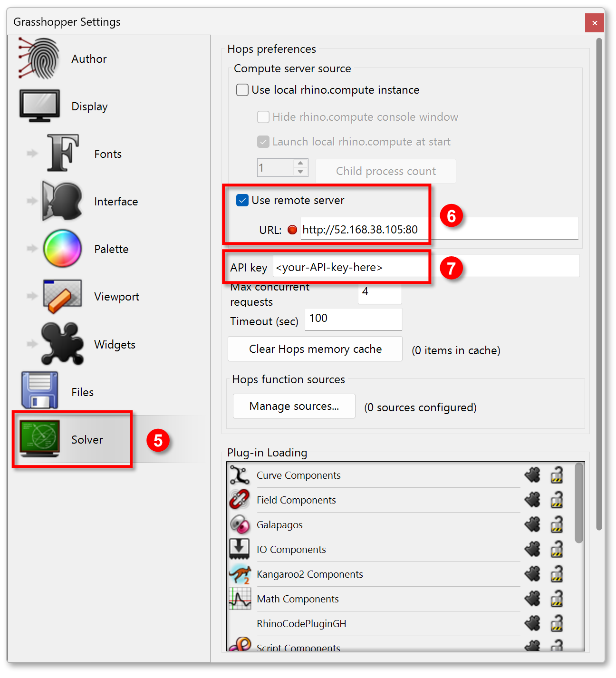616x678 pixels.
Task: Uncheck the Use remote server checkbox
Action: (242, 200)
